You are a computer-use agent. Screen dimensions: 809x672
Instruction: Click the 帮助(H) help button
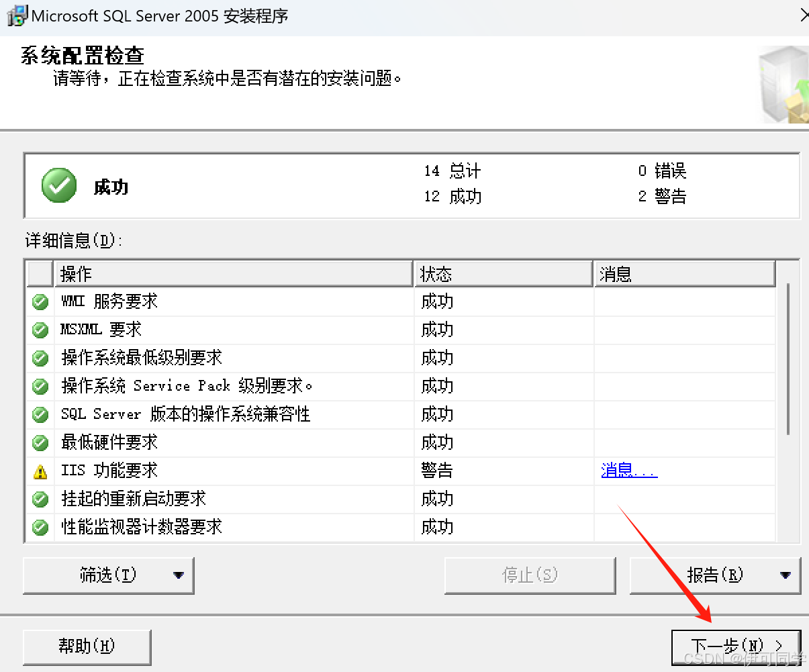click(87, 646)
